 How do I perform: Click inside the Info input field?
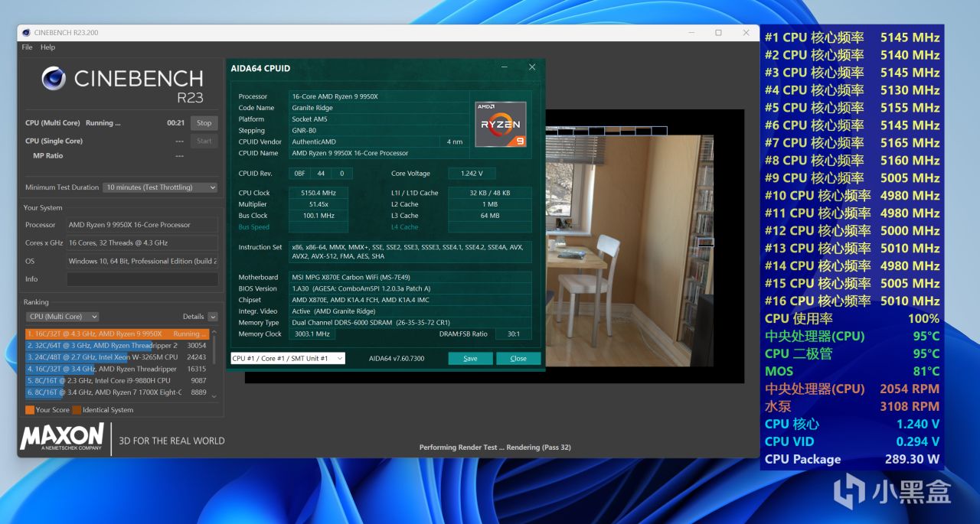coord(142,278)
